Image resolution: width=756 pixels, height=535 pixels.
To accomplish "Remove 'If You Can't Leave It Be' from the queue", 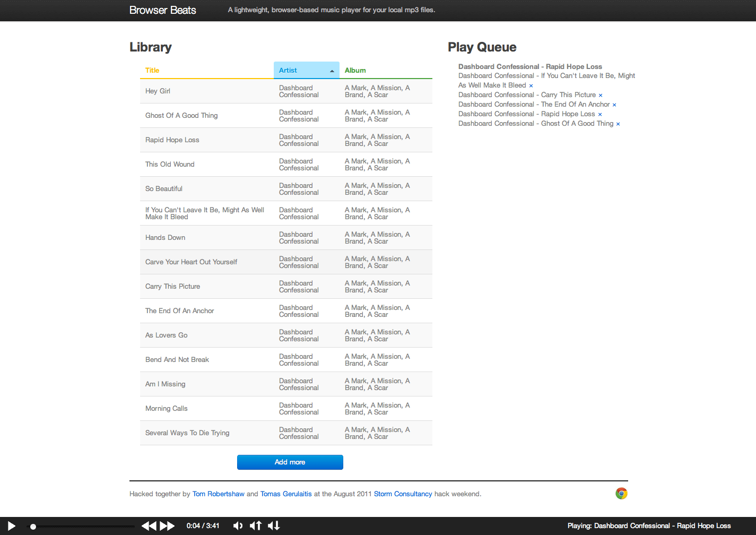I will pos(531,86).
